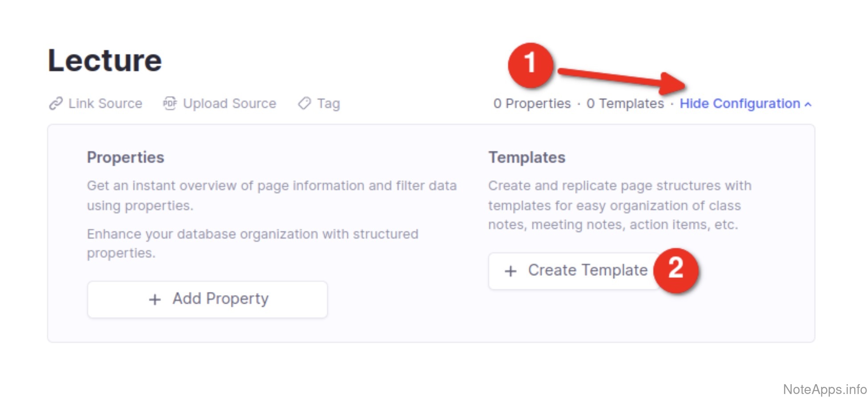The width and height of the screenshot is (868, 398).
Task: Click the 0 Templates counter
Action: pos(625,104)
